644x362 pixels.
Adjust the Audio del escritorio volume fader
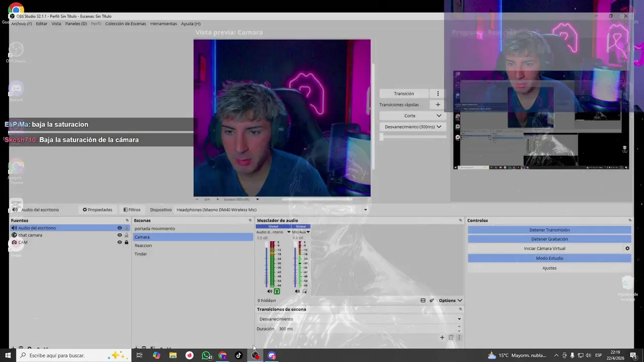coord(267,264)
